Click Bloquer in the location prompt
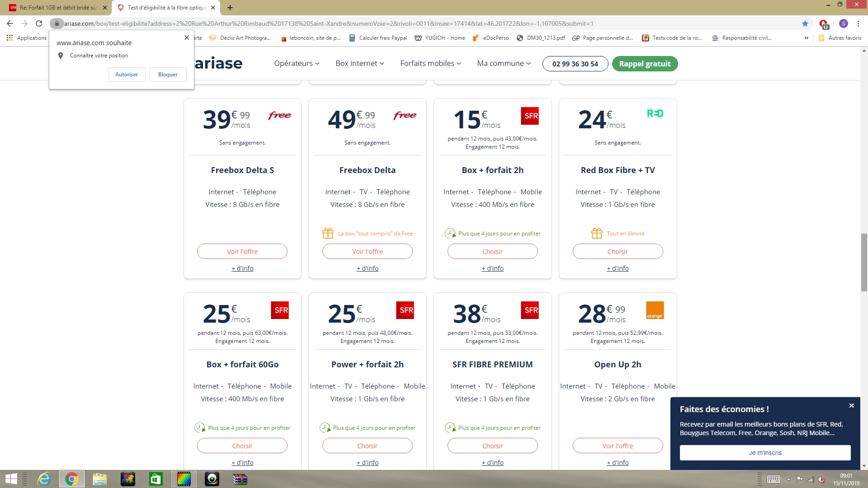The image size is (868, 488). pos(168,75)
